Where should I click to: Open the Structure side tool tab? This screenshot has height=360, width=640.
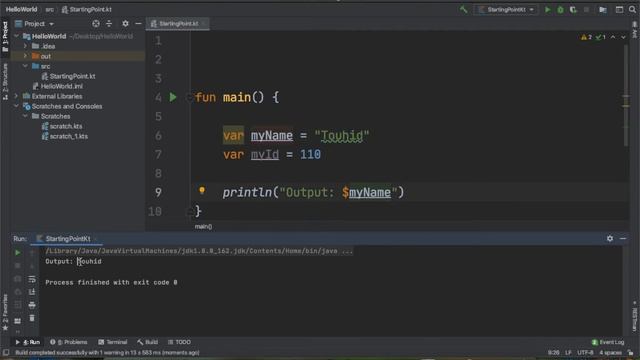(5, 81)
